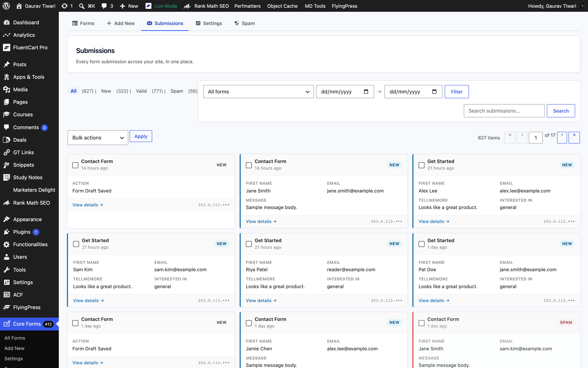Open Study Notes sidebar icon
588x368 pixels.
click(7, 177)
